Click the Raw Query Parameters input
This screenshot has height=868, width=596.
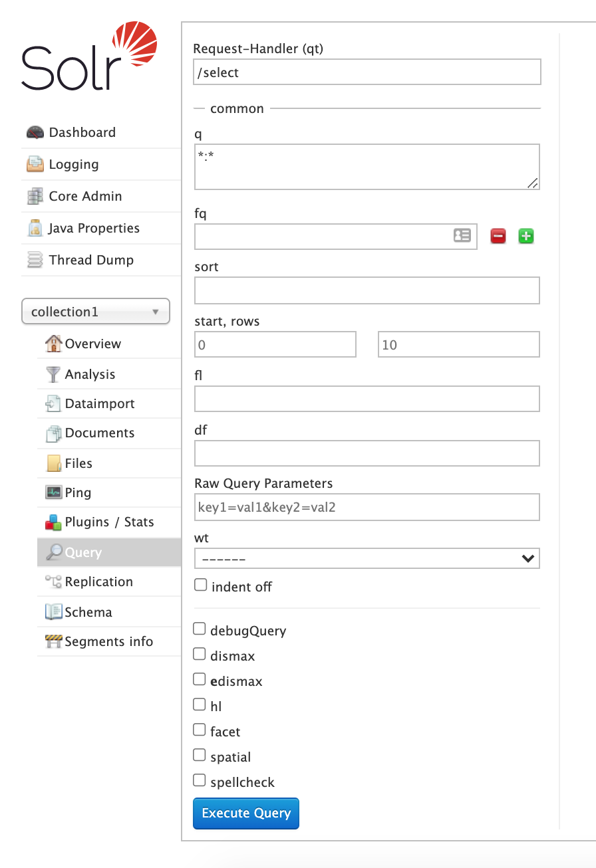coord(367,507)
